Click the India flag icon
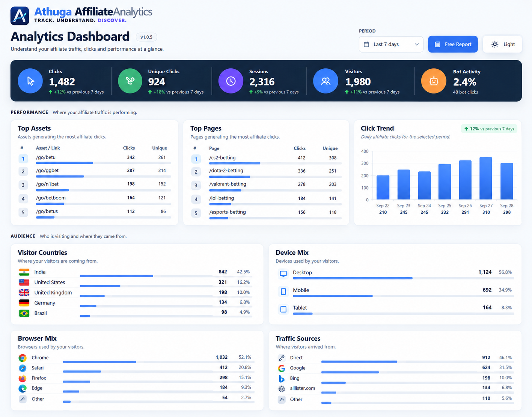The width and height of the screenshot is (532, 417). 24,272
